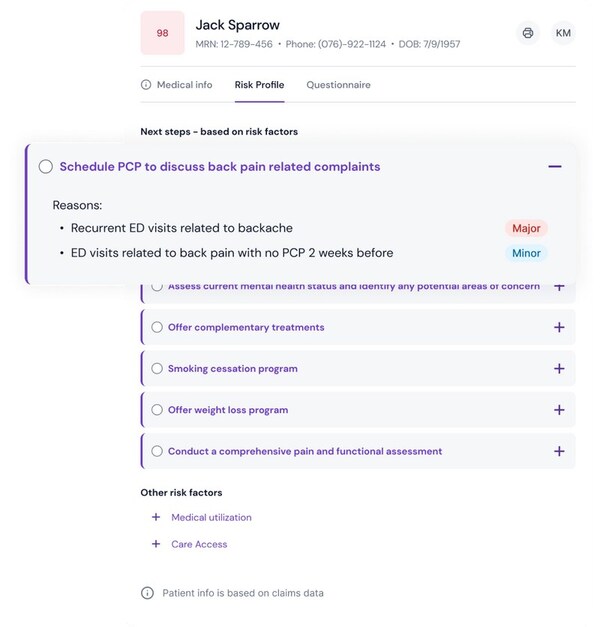Screen dimensions: 600x627
Task: Expand Offer complementary treatments with plus
Action: 559,327
